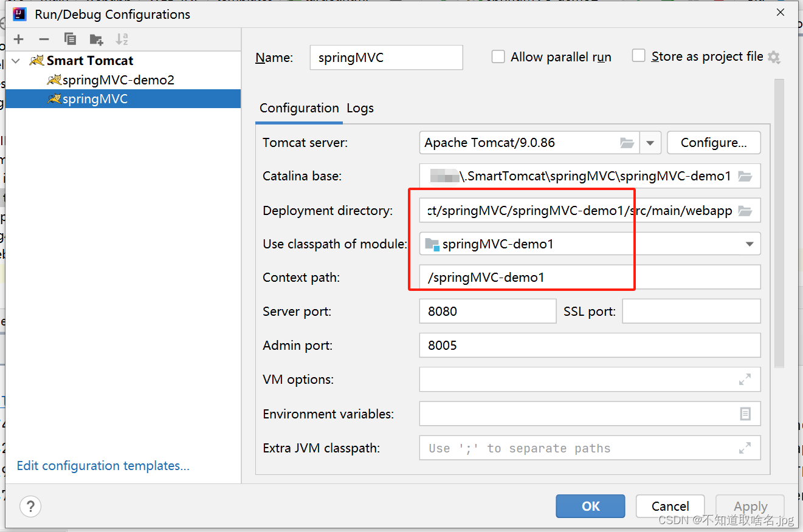
Task: Expand the VM options editor
Action: [745, 380]
